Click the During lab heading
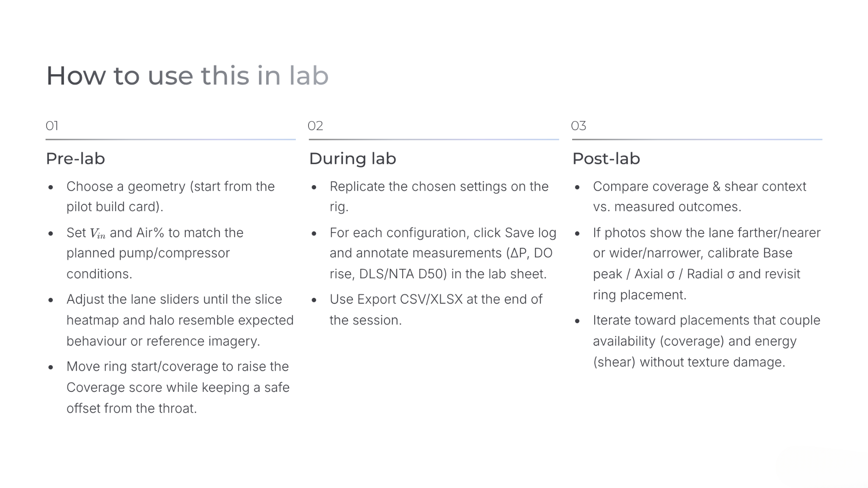This screenshot has height=488, width=868. coord(353,158)
